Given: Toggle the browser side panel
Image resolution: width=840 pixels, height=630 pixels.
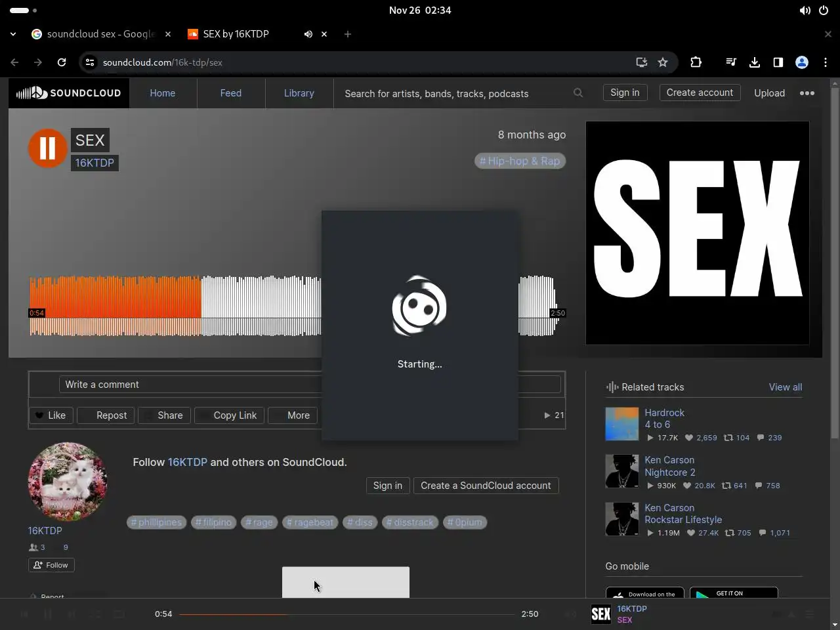Looking at the screenshot, I should coord(778,62).
